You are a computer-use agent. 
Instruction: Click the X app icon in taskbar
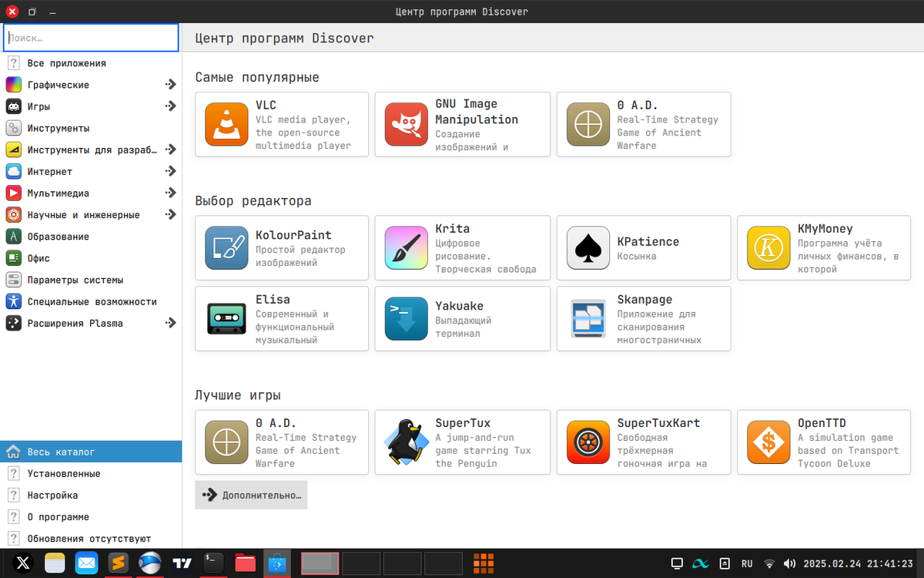point(22,563)
